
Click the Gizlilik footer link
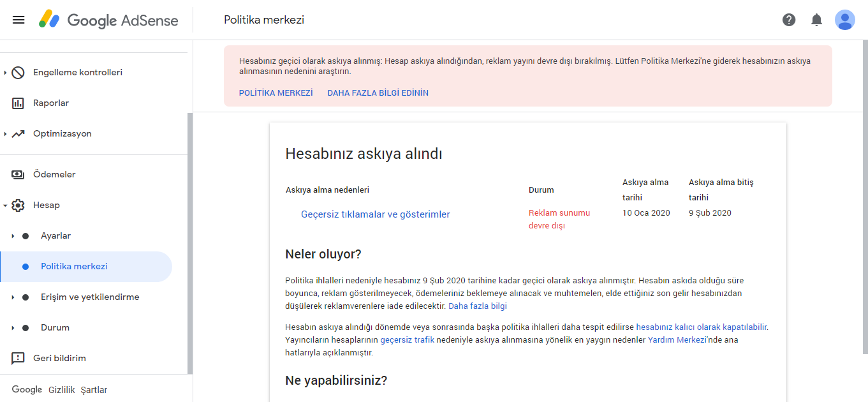62,390
